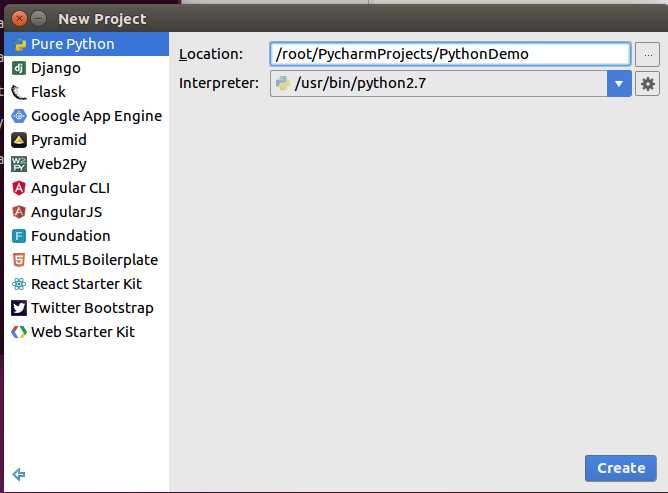The width and height of the screenshot is (668, 493).
Task: Browse for location with ellipsis button
Action: click(x=648, y=54)
